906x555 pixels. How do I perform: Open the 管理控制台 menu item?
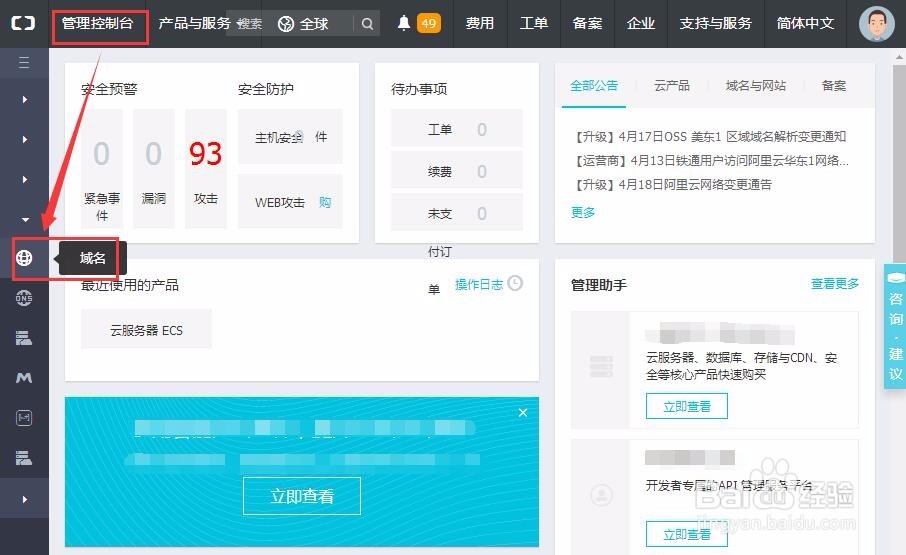click(x=97, y=23)
